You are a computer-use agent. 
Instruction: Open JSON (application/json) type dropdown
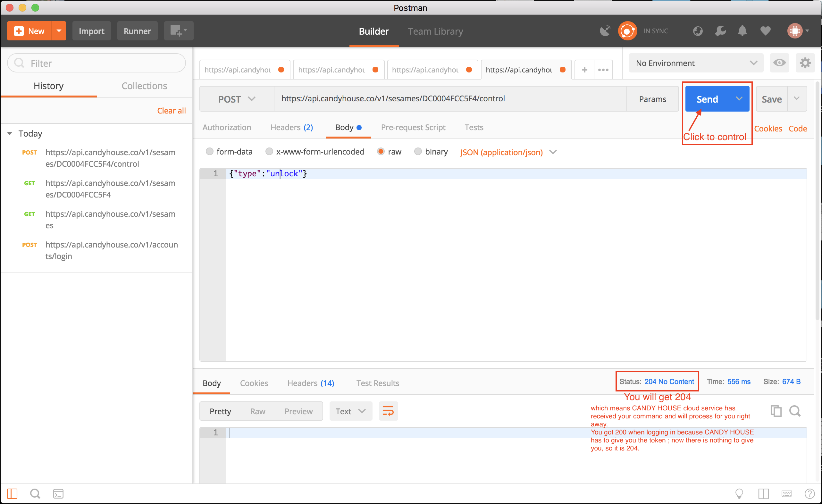pos(508,152)
